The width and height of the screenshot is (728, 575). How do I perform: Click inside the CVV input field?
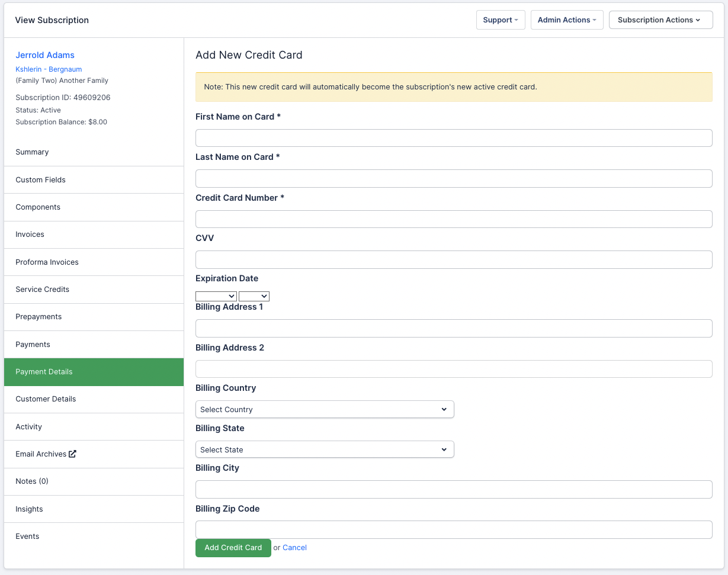click(454, 259)
